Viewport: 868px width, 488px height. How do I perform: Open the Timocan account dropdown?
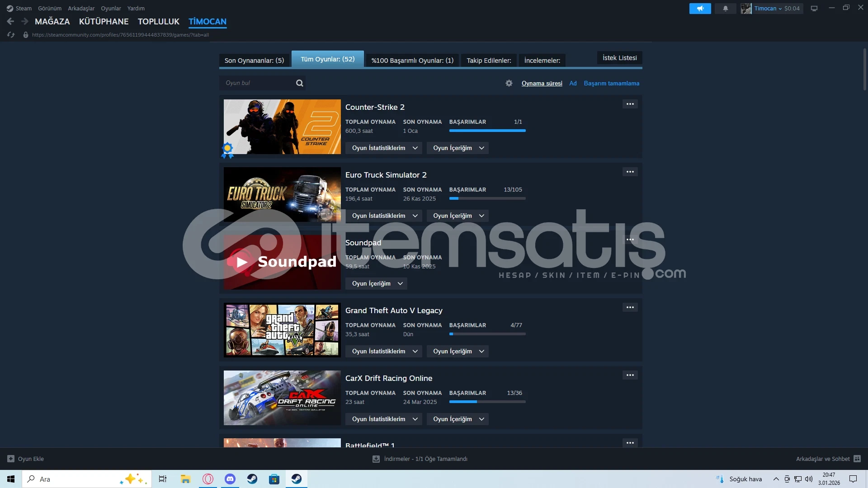[x=768, y=9]
